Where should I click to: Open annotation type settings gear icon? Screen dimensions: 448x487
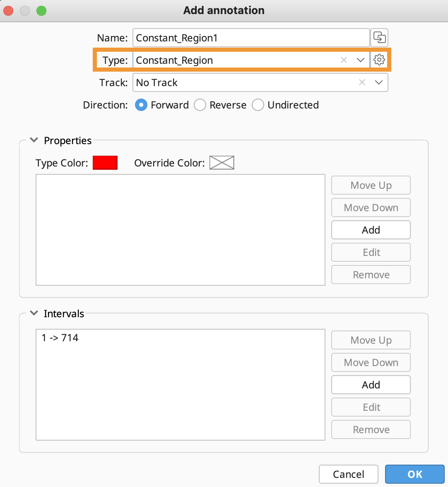click(379, 60)
